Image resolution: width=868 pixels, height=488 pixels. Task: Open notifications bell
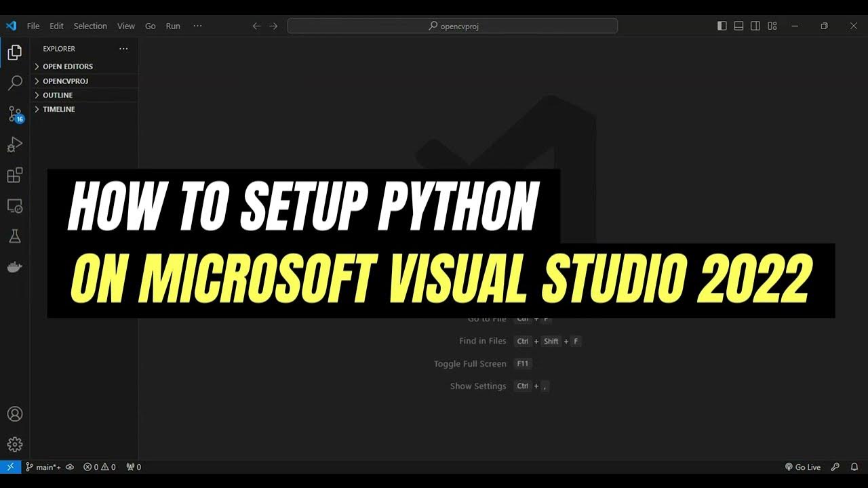(x=854, y=467)
